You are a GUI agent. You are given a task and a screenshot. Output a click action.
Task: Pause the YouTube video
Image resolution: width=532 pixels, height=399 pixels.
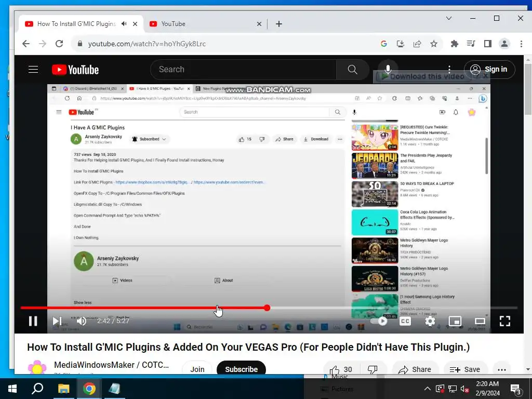pos(33,321)
